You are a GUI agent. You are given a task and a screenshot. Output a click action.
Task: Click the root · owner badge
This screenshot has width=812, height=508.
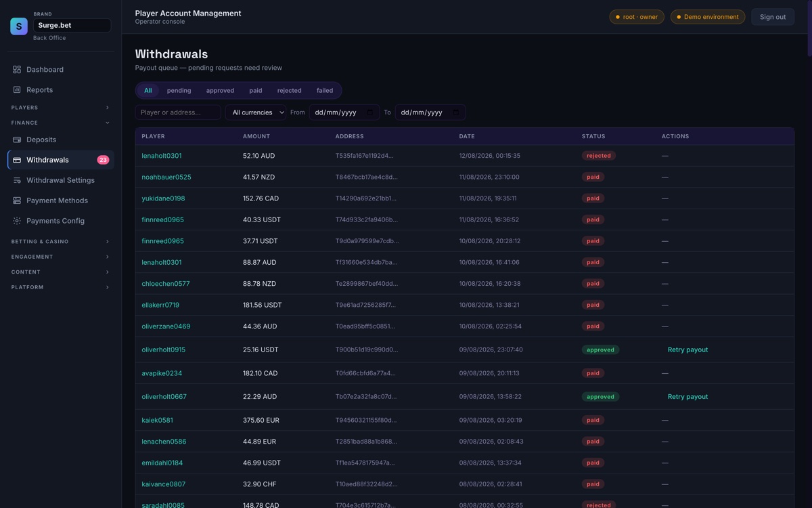[637, 17]
